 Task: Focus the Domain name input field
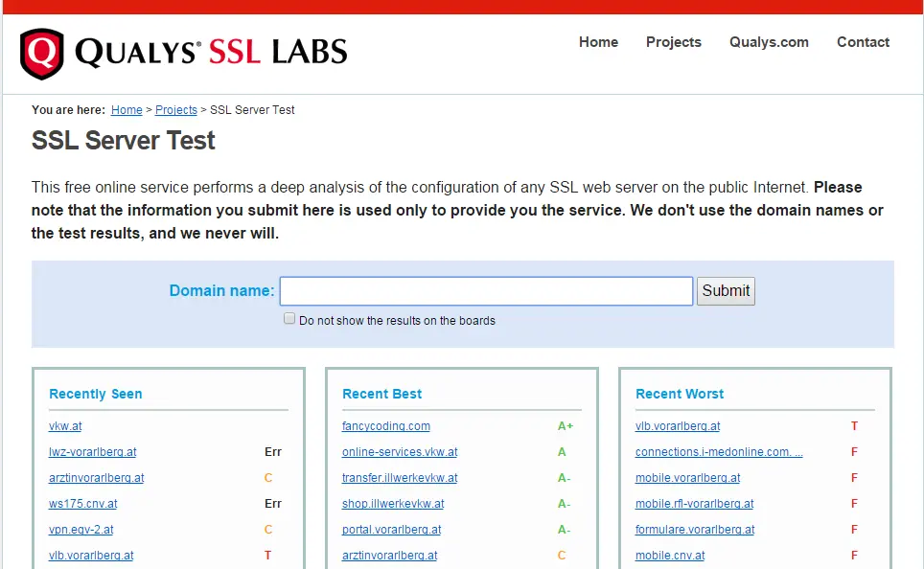(486, 291)
